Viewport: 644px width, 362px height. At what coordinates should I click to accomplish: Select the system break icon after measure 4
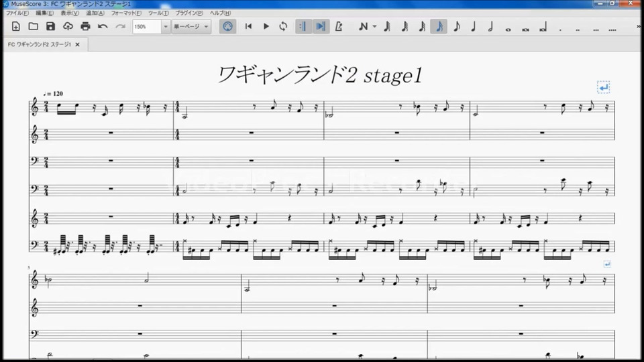click(x=603, y=87)
